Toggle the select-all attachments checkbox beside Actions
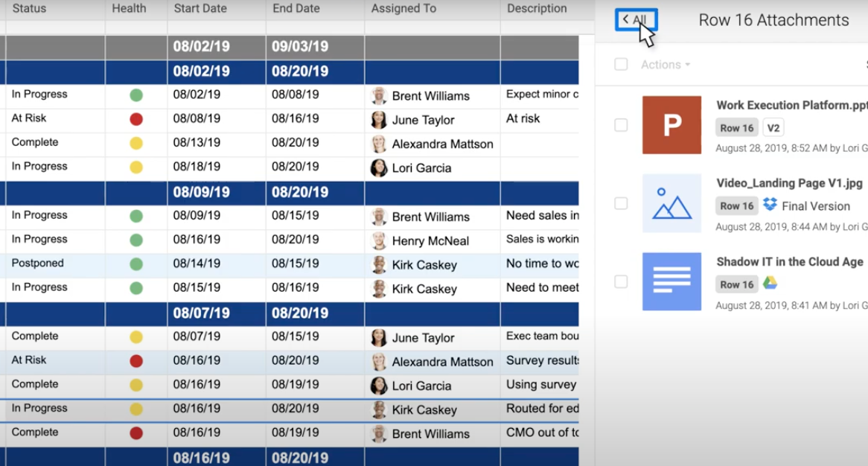This screenshot has height=466, width=868. [x=621, y=65]
